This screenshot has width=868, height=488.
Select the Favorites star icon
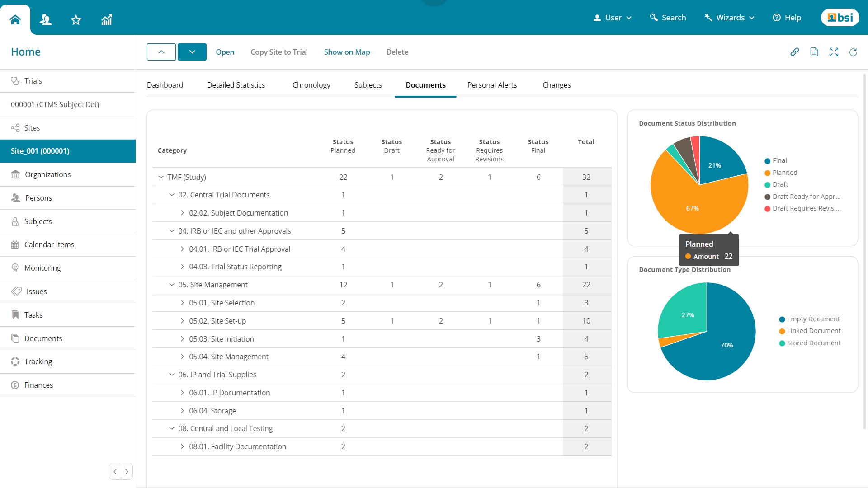click(75, 19)
